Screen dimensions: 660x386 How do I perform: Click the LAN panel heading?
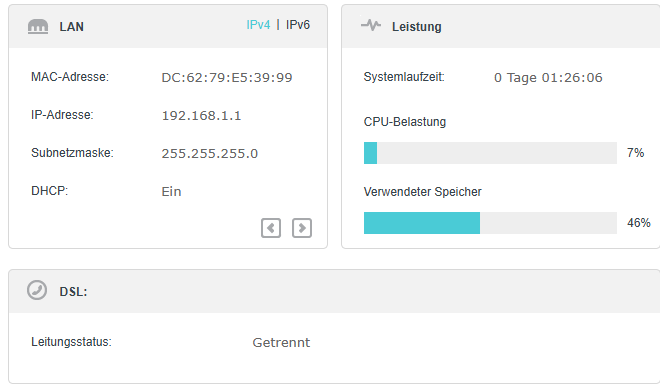tap(72, 27)
